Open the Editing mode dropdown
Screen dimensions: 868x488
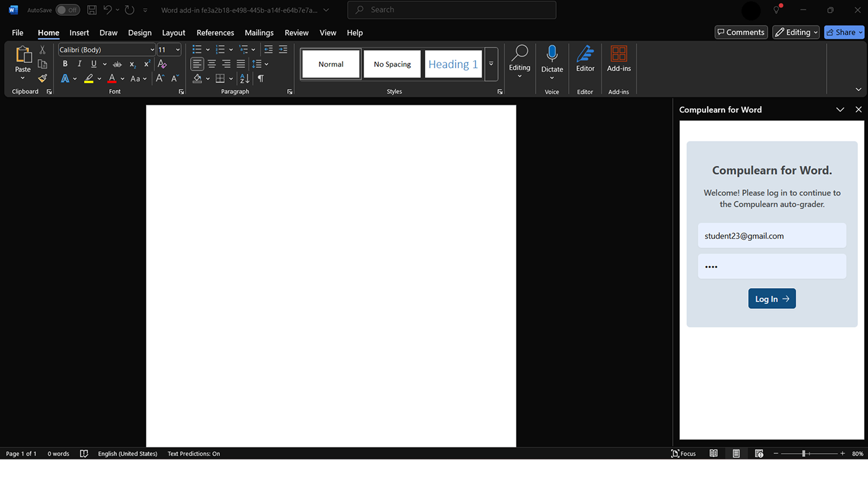click(796, 32)
